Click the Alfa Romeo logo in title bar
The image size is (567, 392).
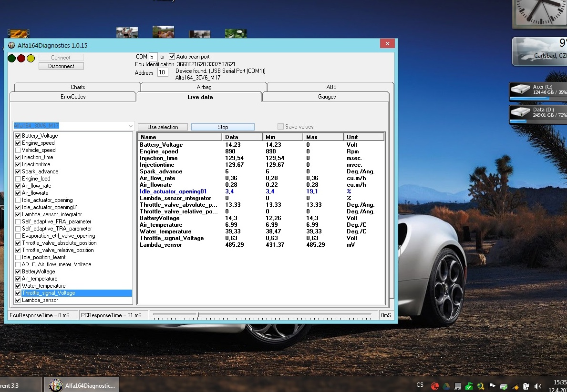click(11, 45)
